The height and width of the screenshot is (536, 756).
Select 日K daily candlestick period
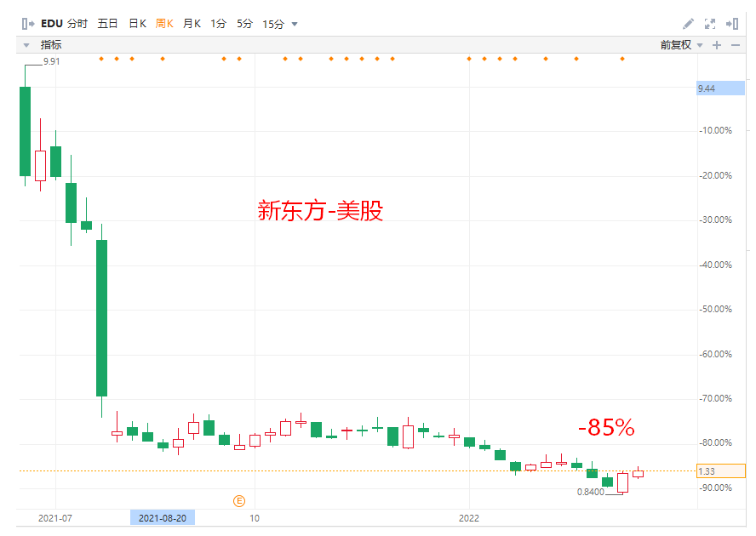tap(137, 24)
